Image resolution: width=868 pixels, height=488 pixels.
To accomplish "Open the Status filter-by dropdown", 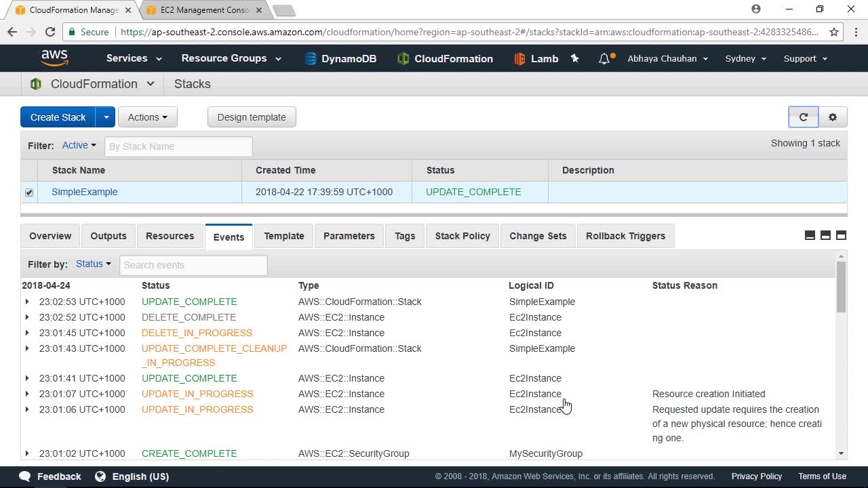I will tap(94, 264).
